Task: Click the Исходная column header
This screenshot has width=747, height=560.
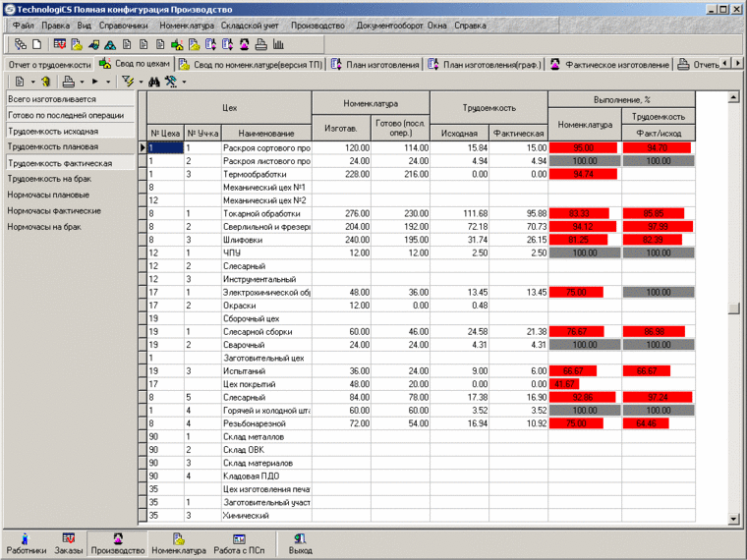Action: coord(459,134)
